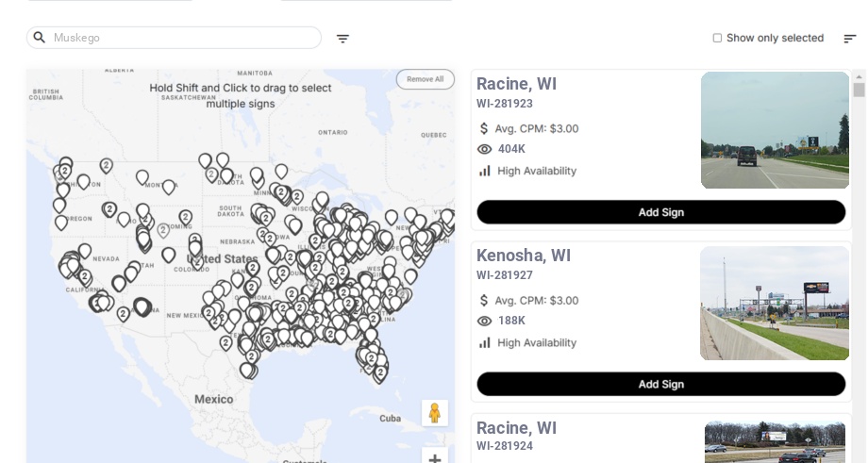The height and width of the screenshot is (463, 868).
Task: Add Sign for Racine WI-281923
Action: point(661,212)
